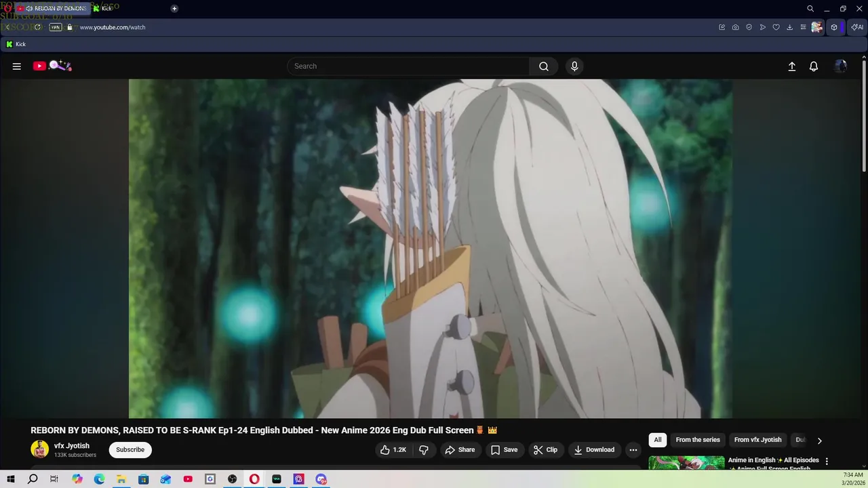Screen dimensions: 868x488
Task: Click the video player to pause
Action: tap(431, 249)
